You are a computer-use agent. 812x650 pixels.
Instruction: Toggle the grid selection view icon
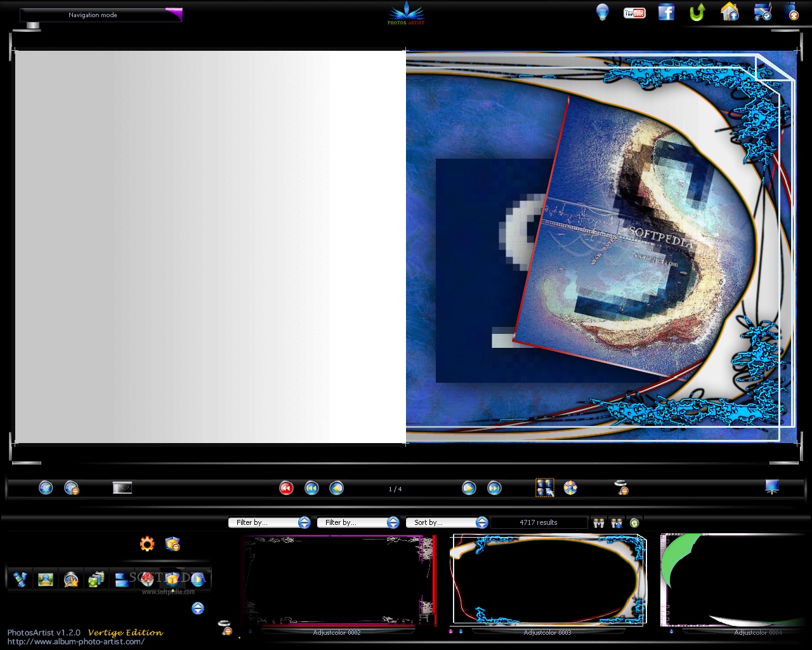[x=545, y=487]
